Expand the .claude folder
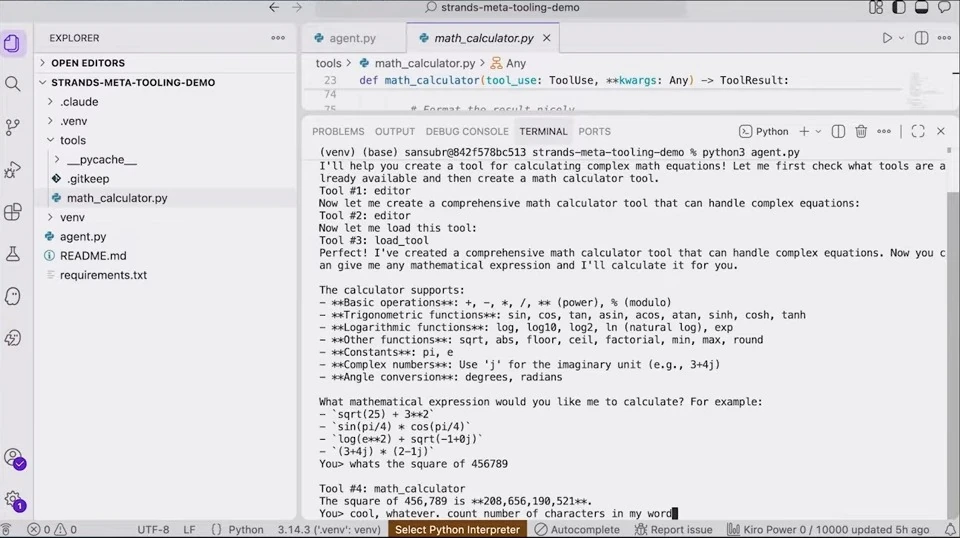 point(165,102)
